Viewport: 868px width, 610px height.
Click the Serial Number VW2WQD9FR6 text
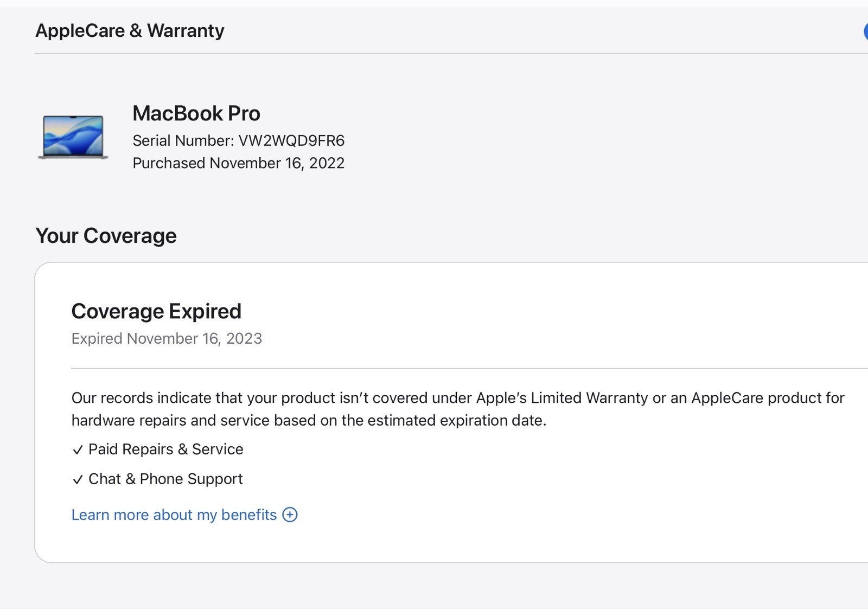[238, 140]
